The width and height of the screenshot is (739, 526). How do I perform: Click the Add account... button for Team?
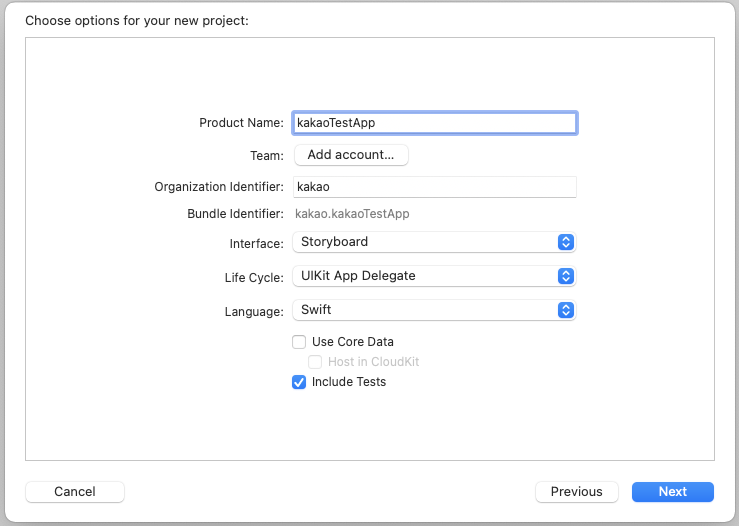point(351,155)
